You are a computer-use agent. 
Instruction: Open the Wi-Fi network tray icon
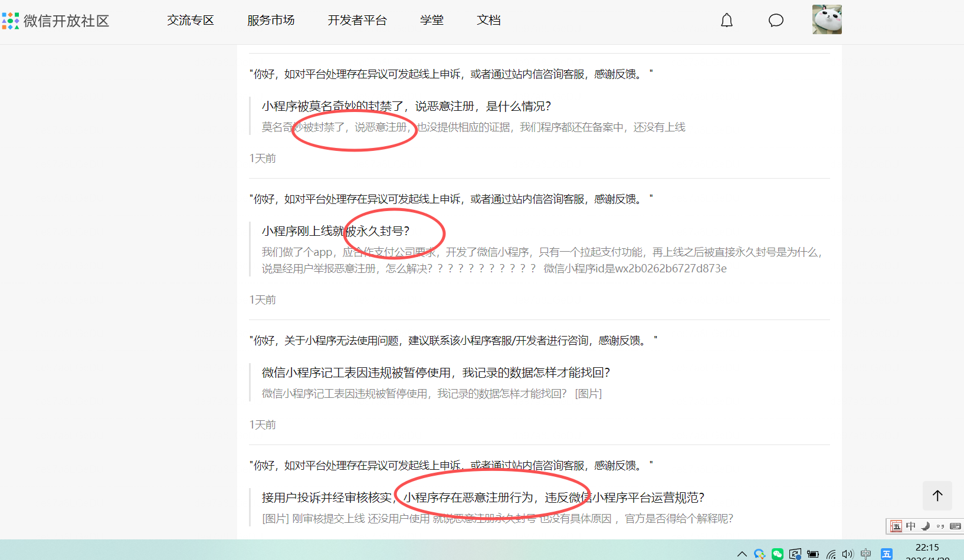point(831,554)
